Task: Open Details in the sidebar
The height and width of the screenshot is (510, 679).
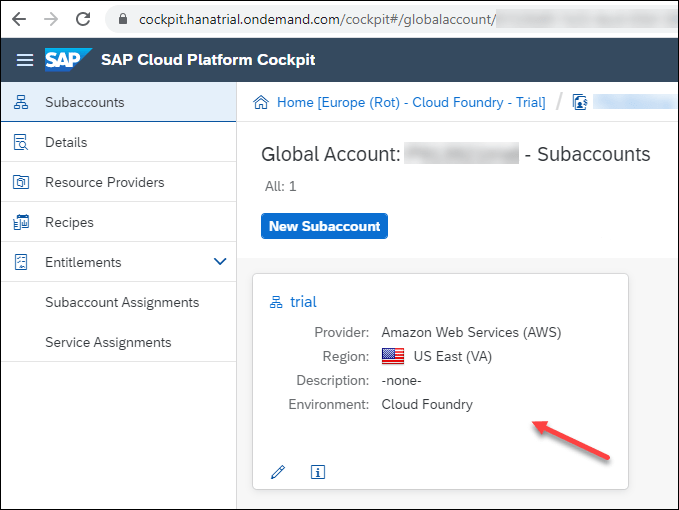Action: [119, 142]
